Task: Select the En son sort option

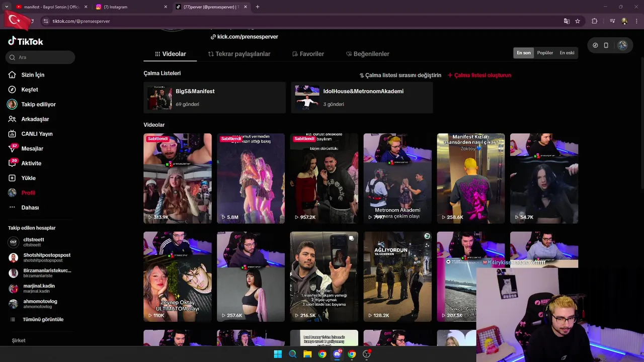Action: (x=524, y=53)
